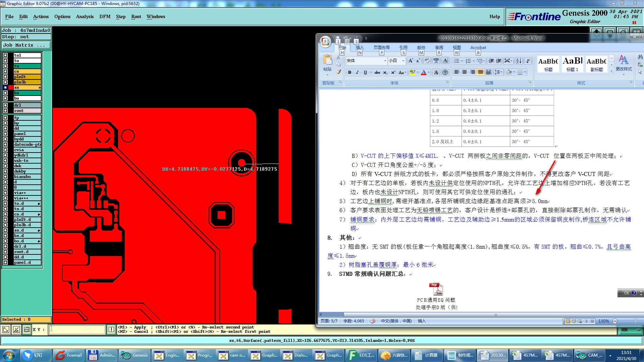The height and width of the screenshot is (362, 644).
Task: Click the X Y coordinate input field
Action: 77,329
